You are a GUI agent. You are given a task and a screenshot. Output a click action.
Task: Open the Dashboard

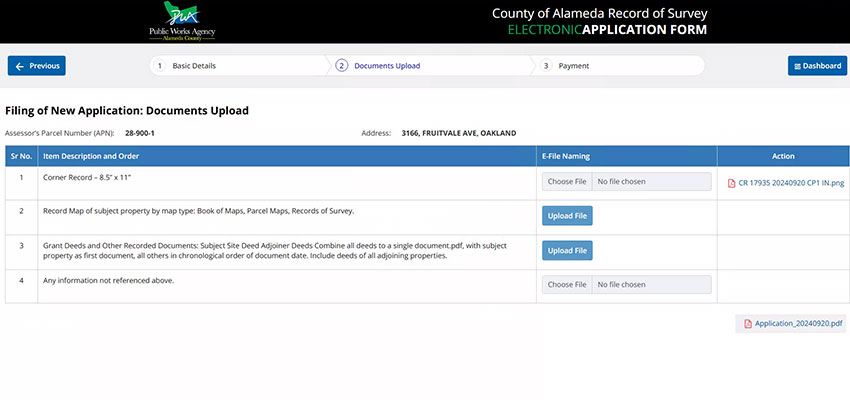pyautogui.click(x=817, y=66)
